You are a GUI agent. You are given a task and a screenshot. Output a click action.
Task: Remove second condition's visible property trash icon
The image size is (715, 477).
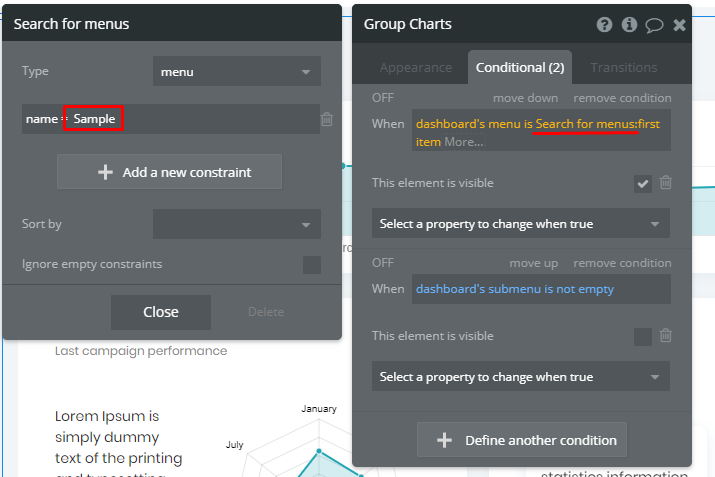(666, 336)
